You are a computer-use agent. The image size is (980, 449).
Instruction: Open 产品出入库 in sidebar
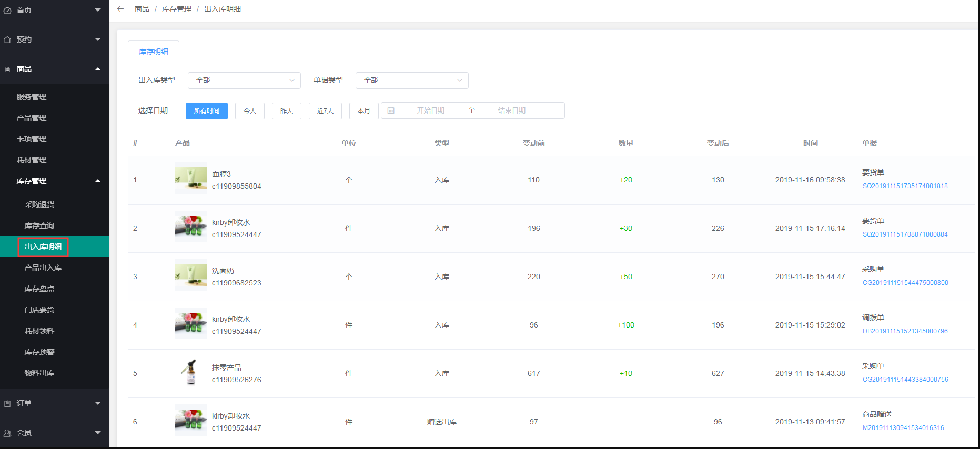point(43,268)
